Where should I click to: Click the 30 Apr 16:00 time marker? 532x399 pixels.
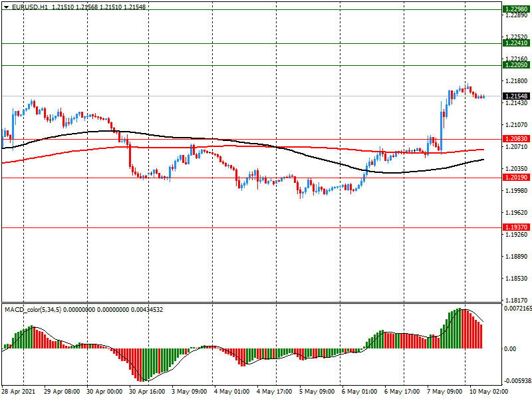pyautogui.click(x=147, y=392)
